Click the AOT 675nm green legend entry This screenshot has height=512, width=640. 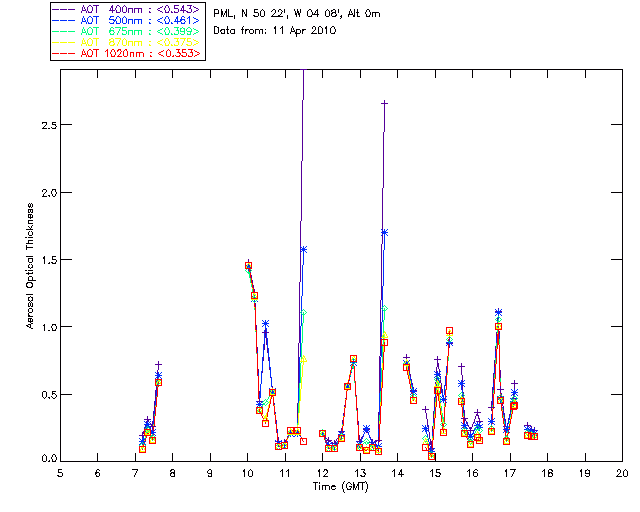click(x=129, y=31)
